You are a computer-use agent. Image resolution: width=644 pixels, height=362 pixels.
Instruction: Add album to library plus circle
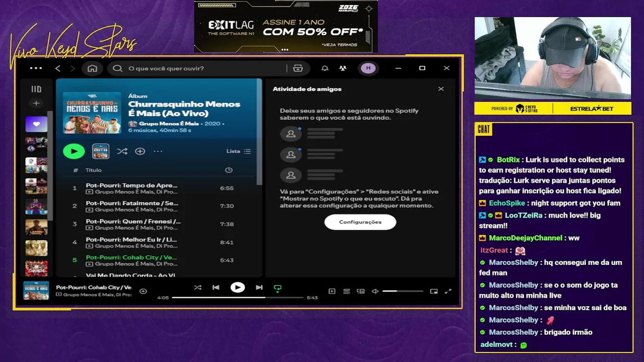[140, 151]
